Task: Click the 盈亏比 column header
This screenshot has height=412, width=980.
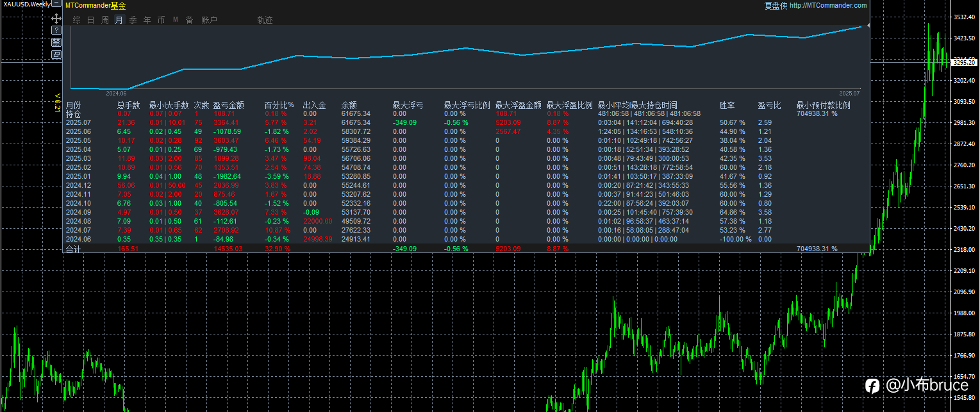Action: click(770, 105)
